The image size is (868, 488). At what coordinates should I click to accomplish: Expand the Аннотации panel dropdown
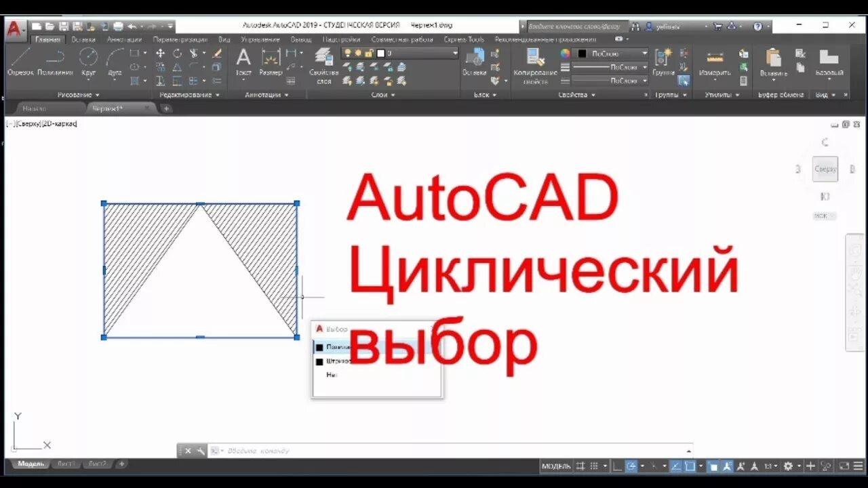coord(266,95)
